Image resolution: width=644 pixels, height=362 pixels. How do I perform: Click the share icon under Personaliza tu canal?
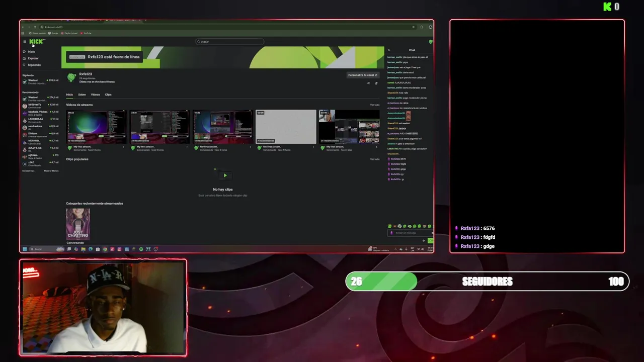point(368,83)
